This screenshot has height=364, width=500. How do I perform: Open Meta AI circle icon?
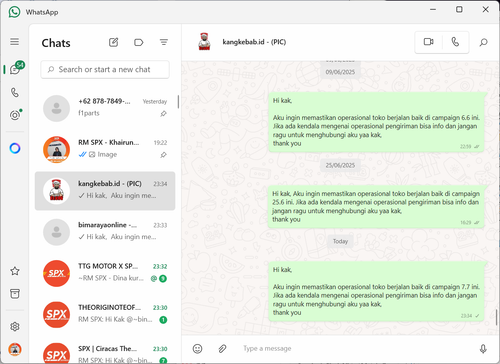pyautogui.click(x=15, y=148)
